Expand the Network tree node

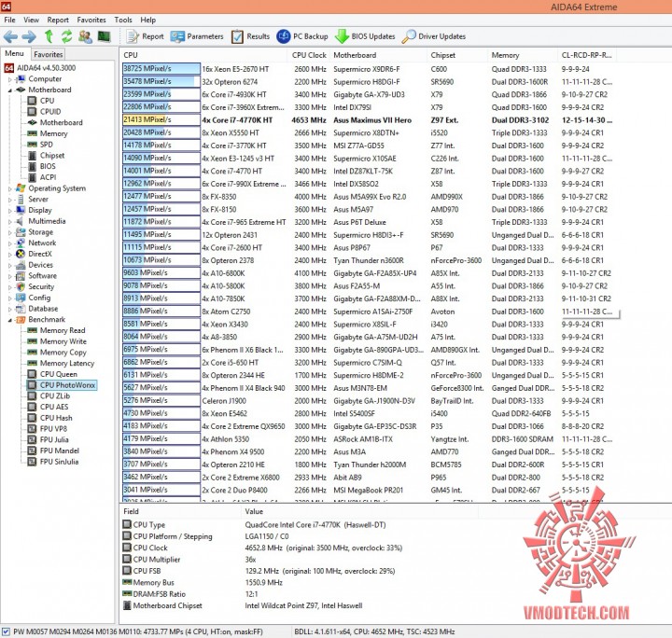(10, 243)
